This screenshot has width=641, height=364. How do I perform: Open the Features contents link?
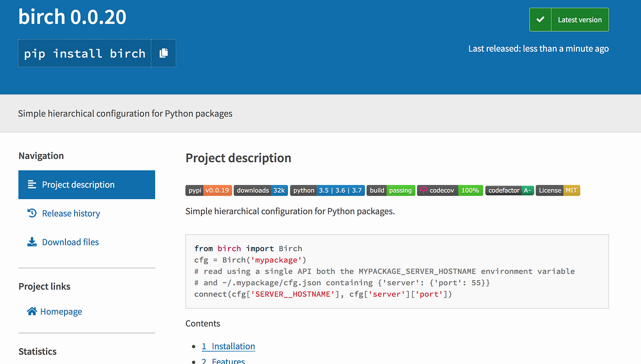[x=223, y=361]
